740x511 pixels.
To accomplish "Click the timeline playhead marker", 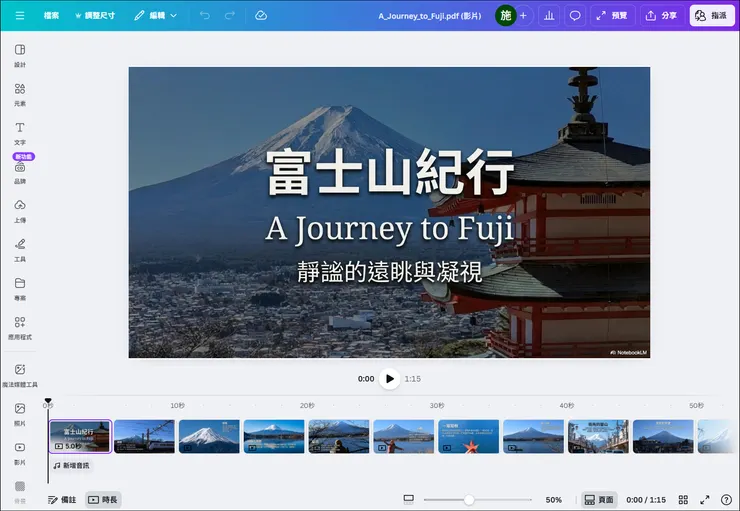I will click(x=48, y=401).
